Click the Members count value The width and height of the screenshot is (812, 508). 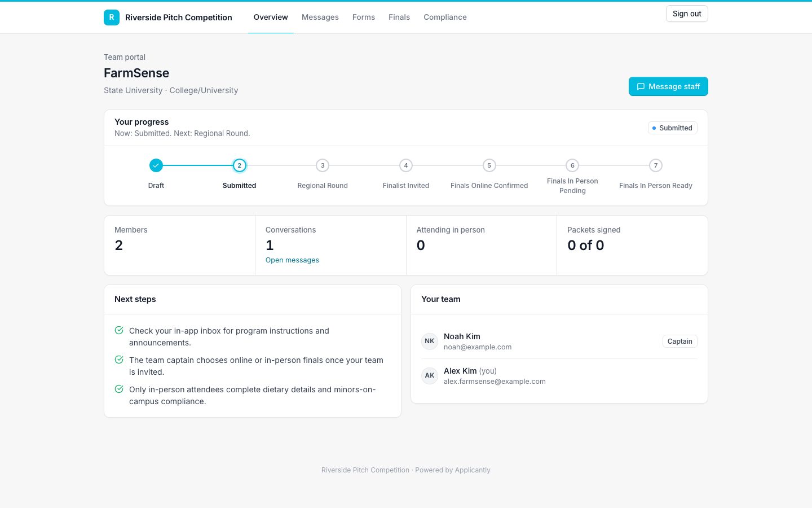click(118, 246)
